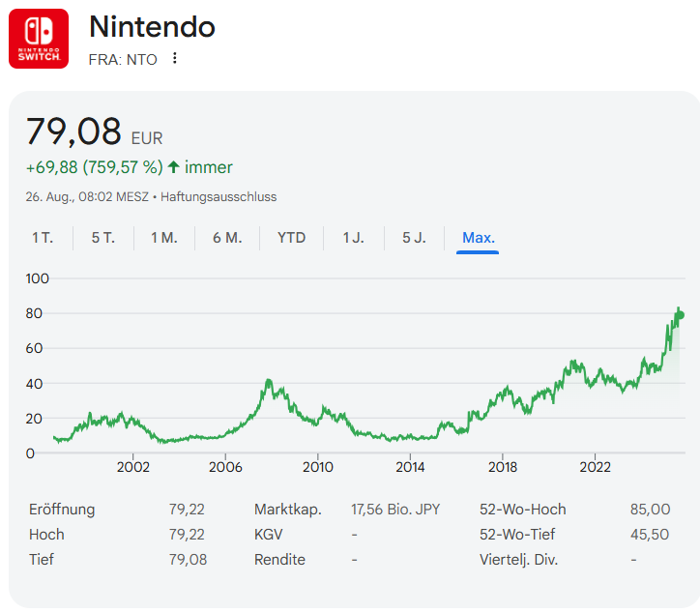Click the green upward trend arrow
This screenshot has width=700, height=613.
(x=174, y=167)
